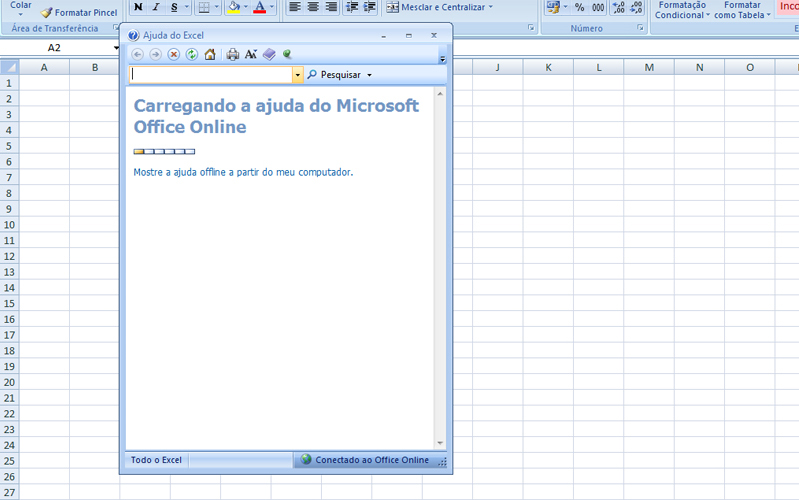The image size is (799, 500).
Task: Click Todo o Excel status text
Action: (x=156, y=460)
